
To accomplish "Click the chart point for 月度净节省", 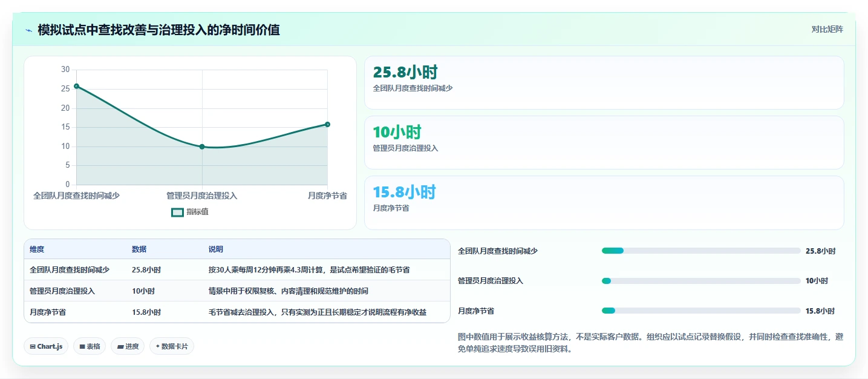I will click(327, 124).
